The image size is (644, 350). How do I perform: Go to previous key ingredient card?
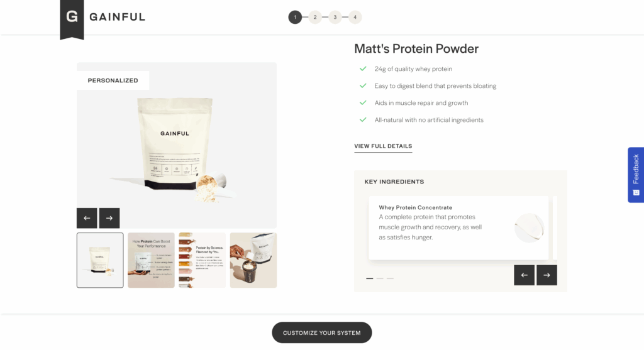click(524, 275)
